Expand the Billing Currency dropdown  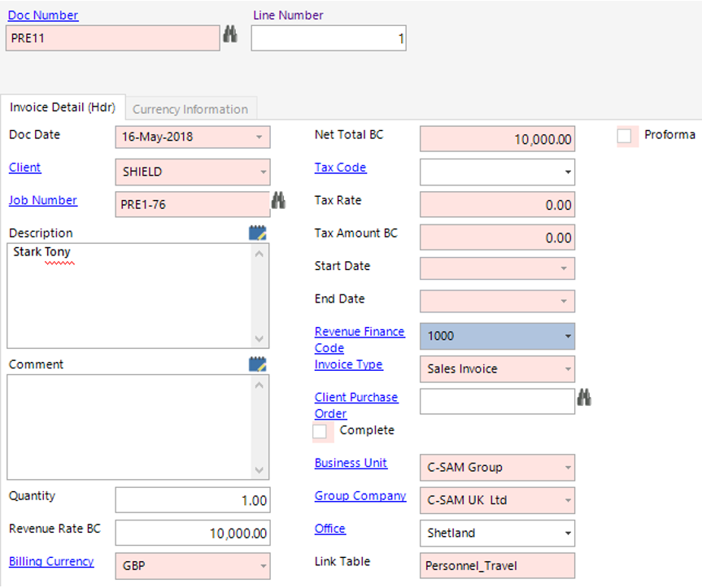point(261,566)
